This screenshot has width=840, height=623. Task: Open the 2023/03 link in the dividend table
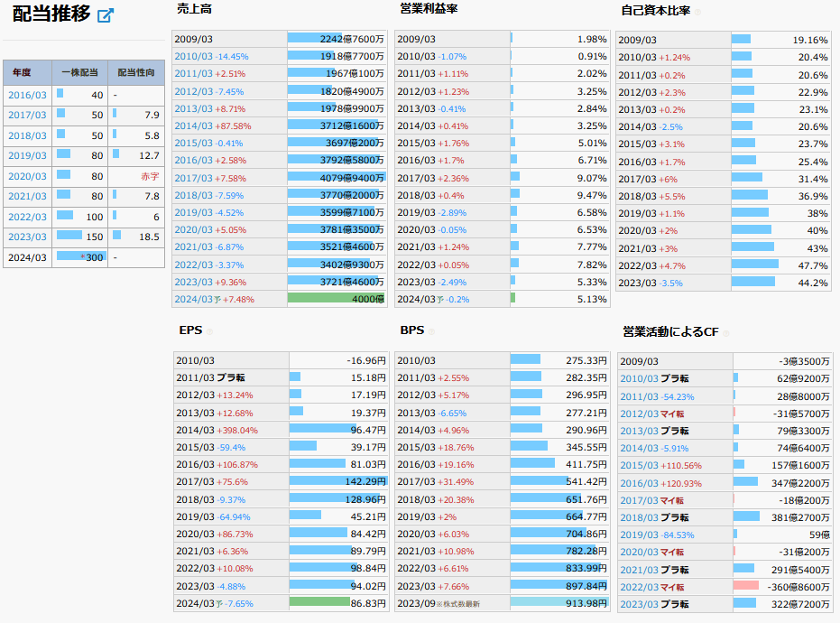coord(27,237)
